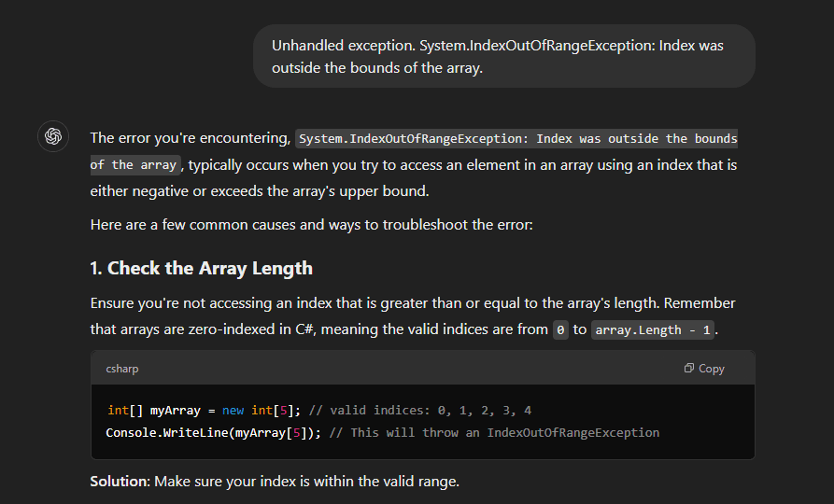Click the bold "Solution" label

119,482
